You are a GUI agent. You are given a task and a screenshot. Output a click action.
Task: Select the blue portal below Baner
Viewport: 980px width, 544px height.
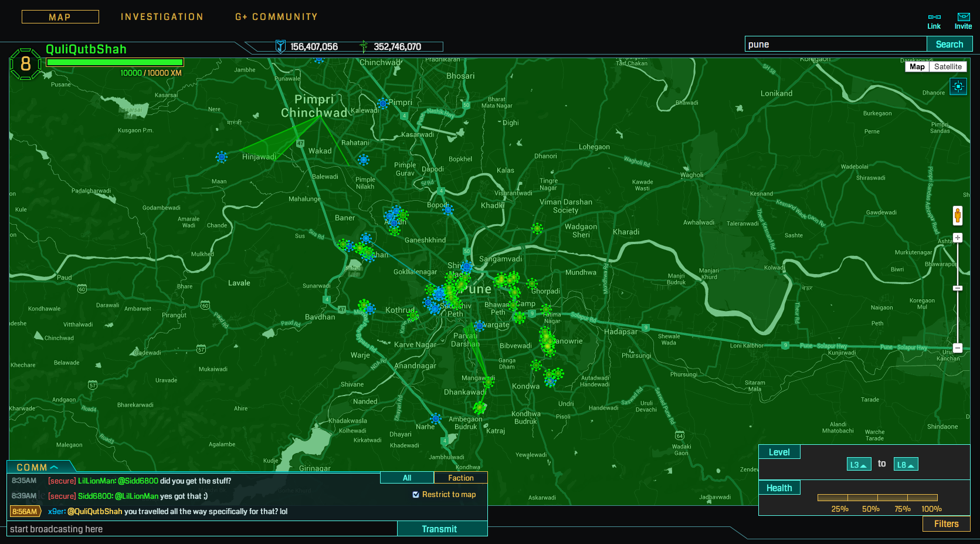tap(366, 238)
